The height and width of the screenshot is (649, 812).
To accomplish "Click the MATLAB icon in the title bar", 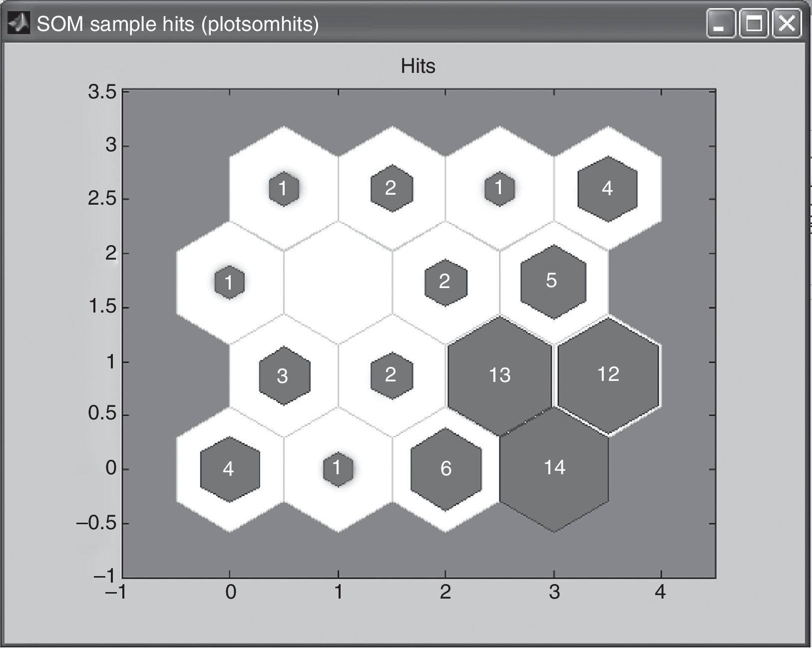I will tap(19, 23).
